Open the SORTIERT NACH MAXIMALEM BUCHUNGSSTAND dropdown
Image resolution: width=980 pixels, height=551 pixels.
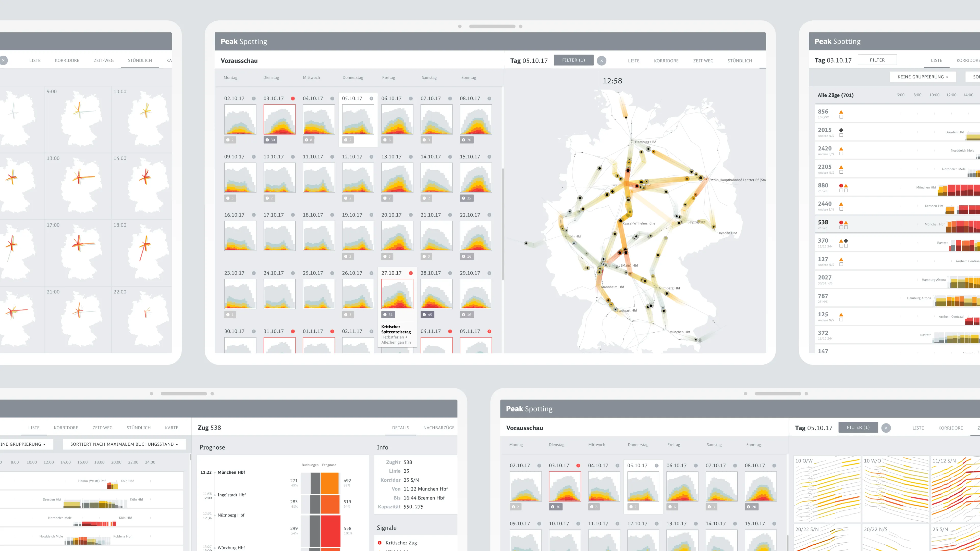click(124, 444)
